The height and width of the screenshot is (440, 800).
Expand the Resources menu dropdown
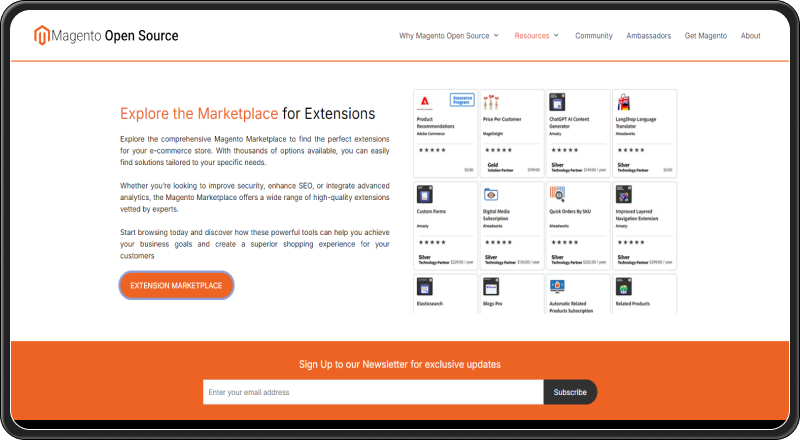tap(537, 36)
